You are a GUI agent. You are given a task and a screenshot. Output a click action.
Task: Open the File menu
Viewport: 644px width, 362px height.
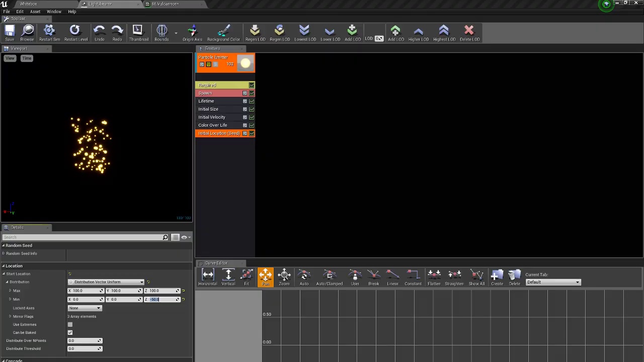pyautogui.click(x=7, y=12)
